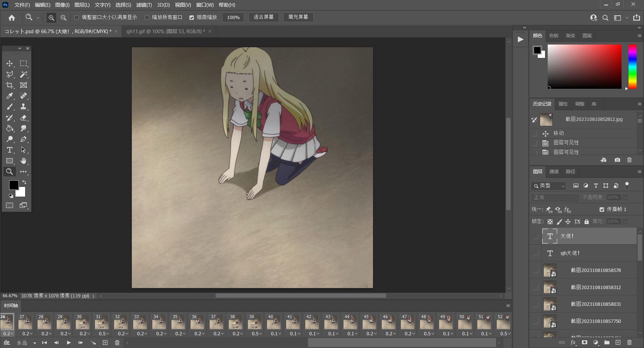
Task: Show layer 截图202310810858578
Action: pos(535,270)
